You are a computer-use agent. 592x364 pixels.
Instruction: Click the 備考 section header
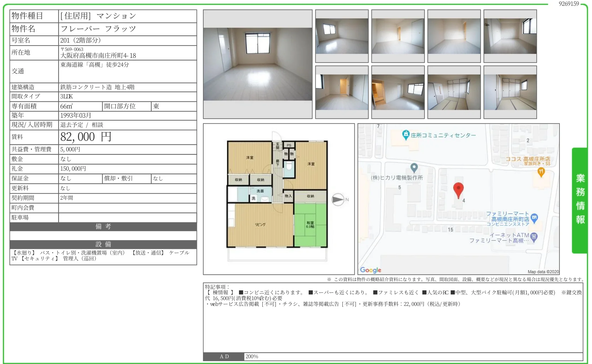[103, 226]
